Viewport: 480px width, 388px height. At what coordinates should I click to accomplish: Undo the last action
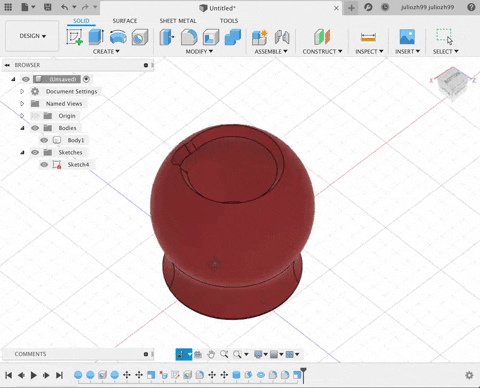tap(65, 7)
